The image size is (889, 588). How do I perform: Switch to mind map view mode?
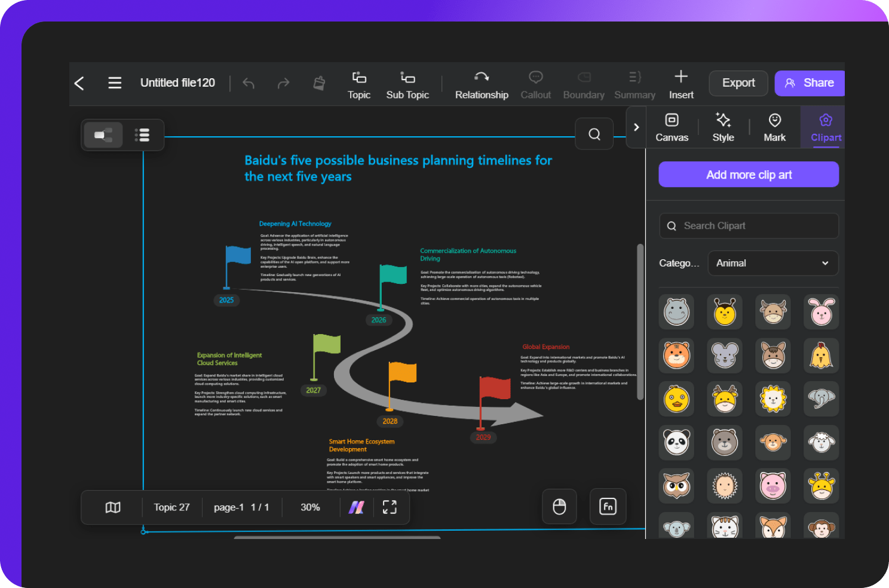(x=103, y=135)
